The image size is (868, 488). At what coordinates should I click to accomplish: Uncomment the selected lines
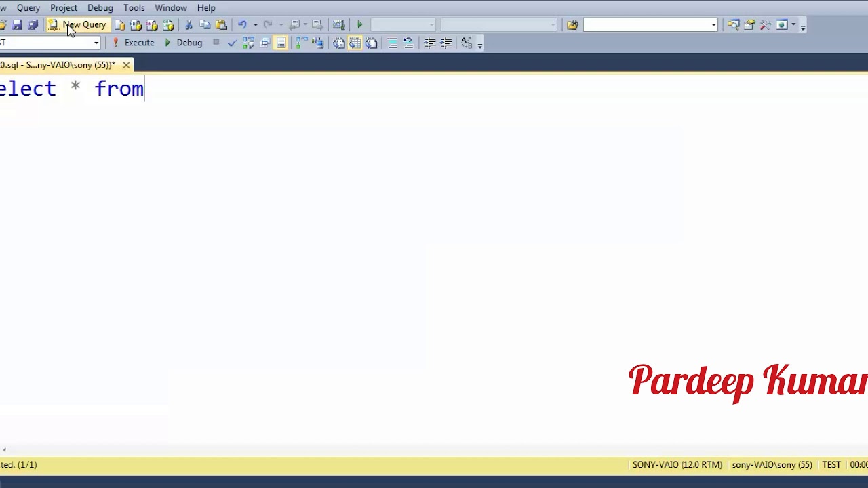tap(408, 43)
